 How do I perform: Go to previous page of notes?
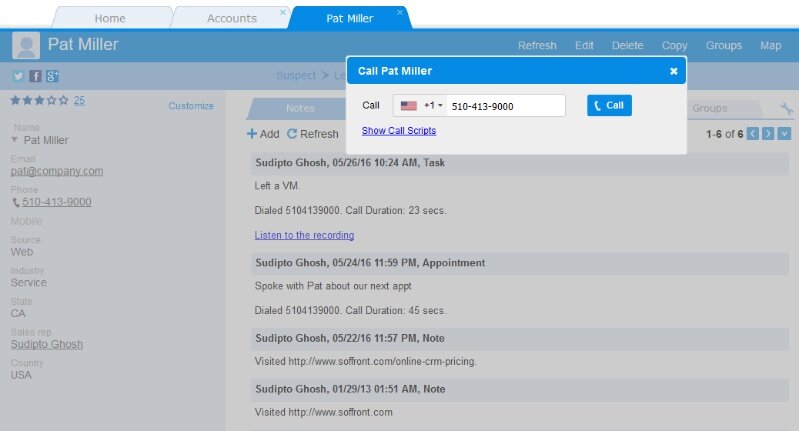click(x=753, y=134)
